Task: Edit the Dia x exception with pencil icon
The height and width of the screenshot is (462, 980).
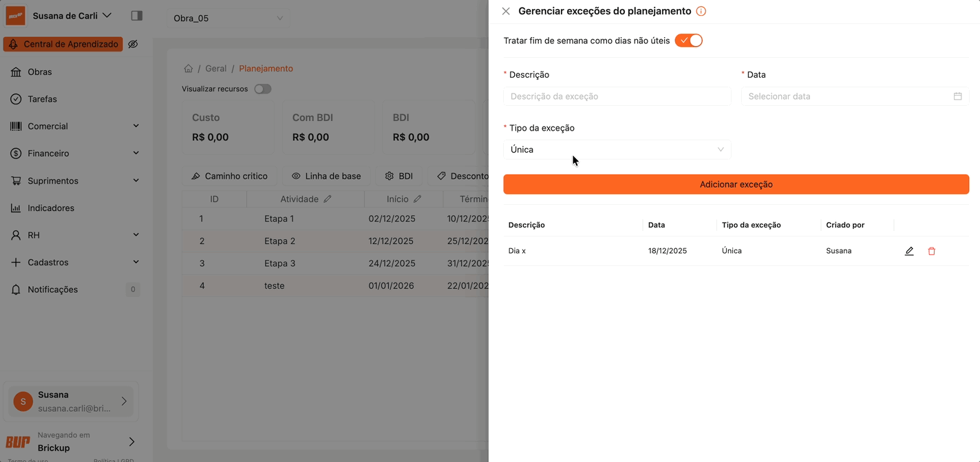Action: pos(909,251)
